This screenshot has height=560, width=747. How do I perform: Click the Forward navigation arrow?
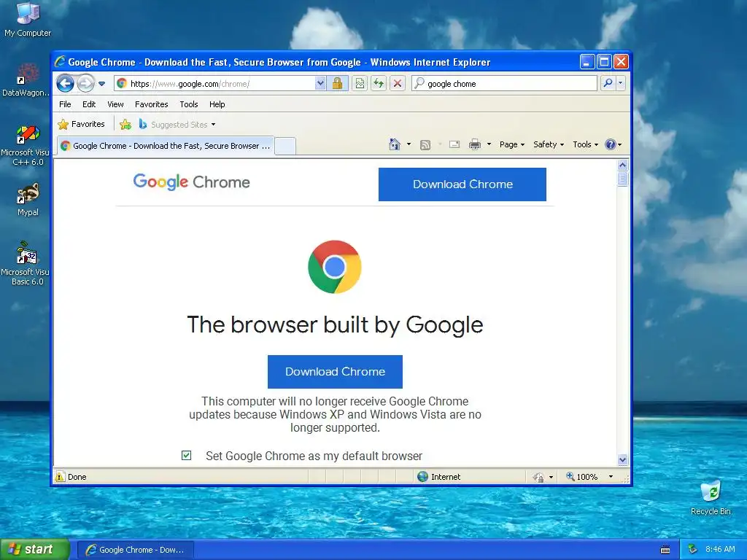click(x=86, y=84)
